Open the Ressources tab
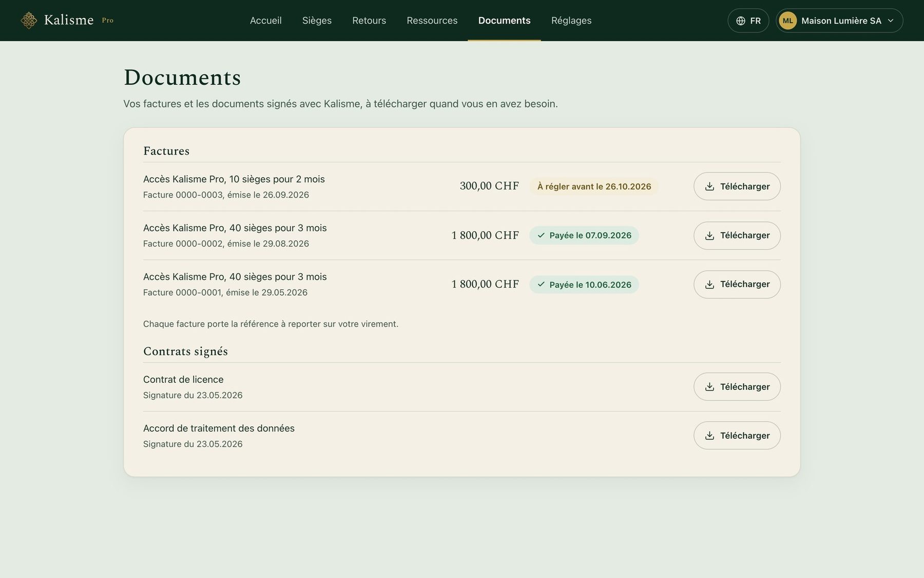This screenshot has width=924, height=578. pos(432,21)
